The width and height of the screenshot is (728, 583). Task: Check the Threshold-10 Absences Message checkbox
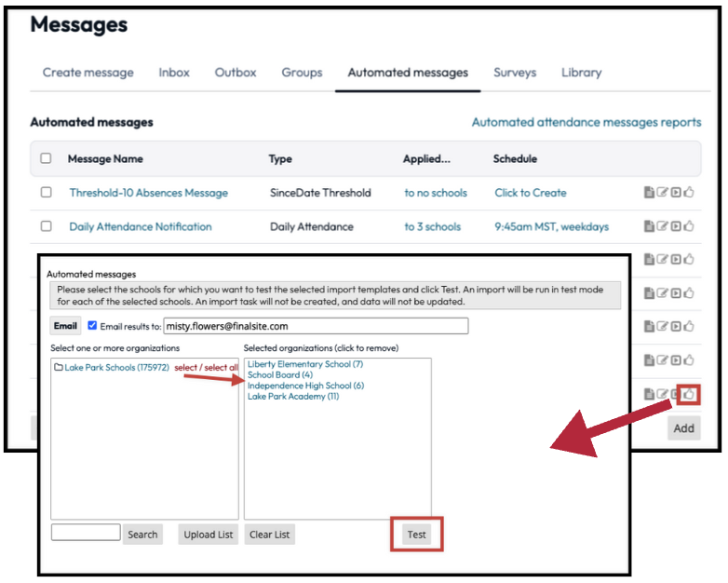coord(46,193)
